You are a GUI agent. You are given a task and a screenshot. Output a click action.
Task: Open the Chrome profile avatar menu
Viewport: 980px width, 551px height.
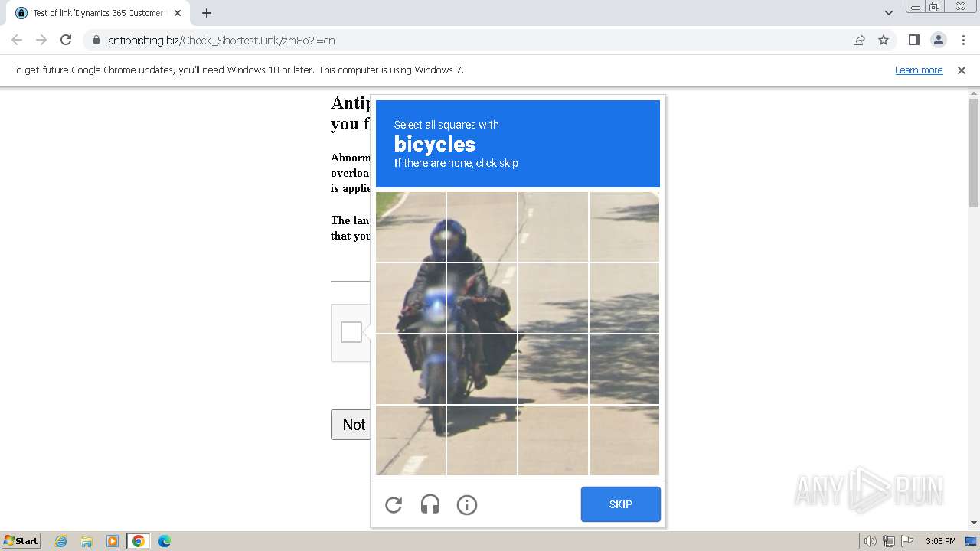[x=938, y=40]
